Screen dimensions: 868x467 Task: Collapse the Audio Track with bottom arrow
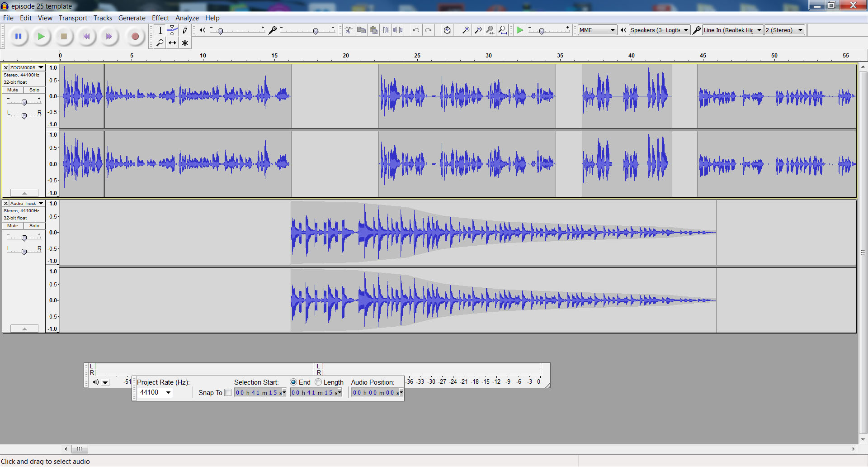(x=24, y=329)
